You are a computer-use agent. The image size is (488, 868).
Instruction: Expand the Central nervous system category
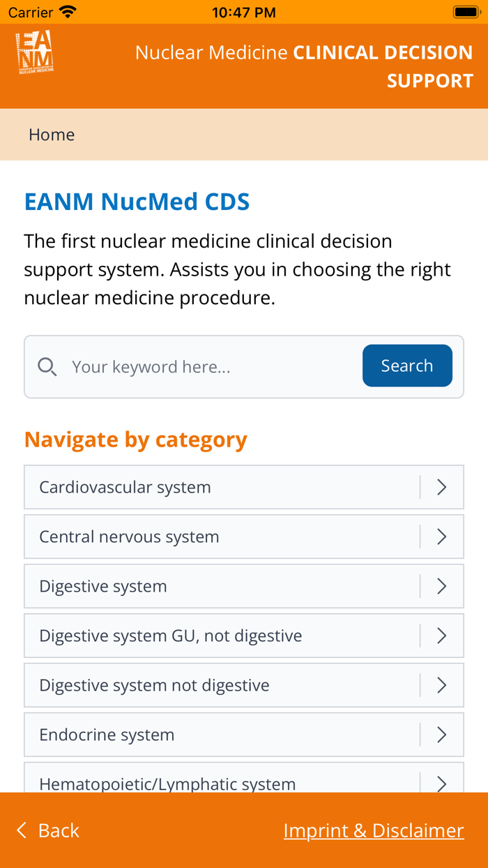[244, 537]
